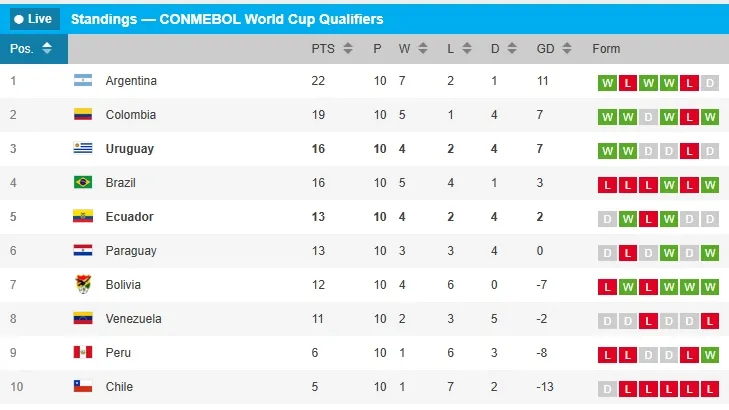
Task: Select the Live tab
Action: point(33,19)
